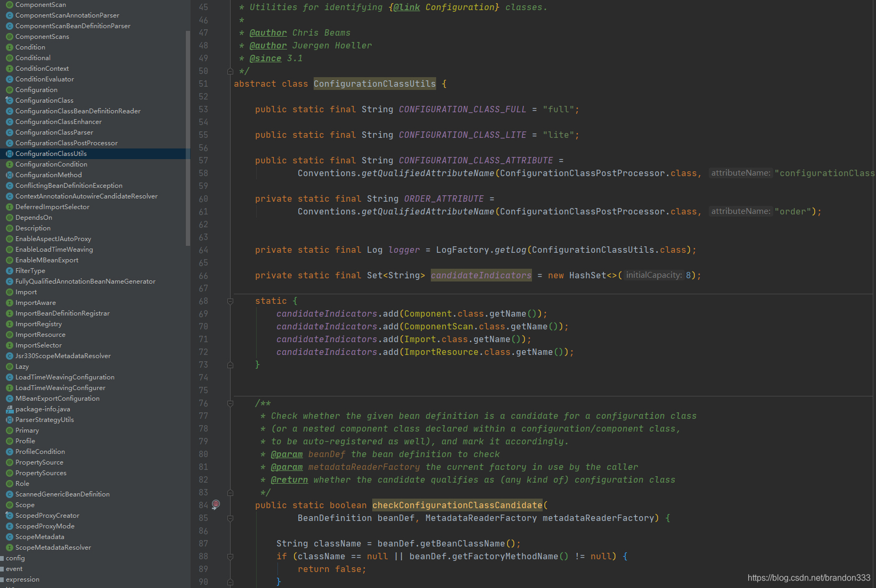
Task: Open ConflictingBeanDefinitionException in tree
Action: [x=69, y=186]
